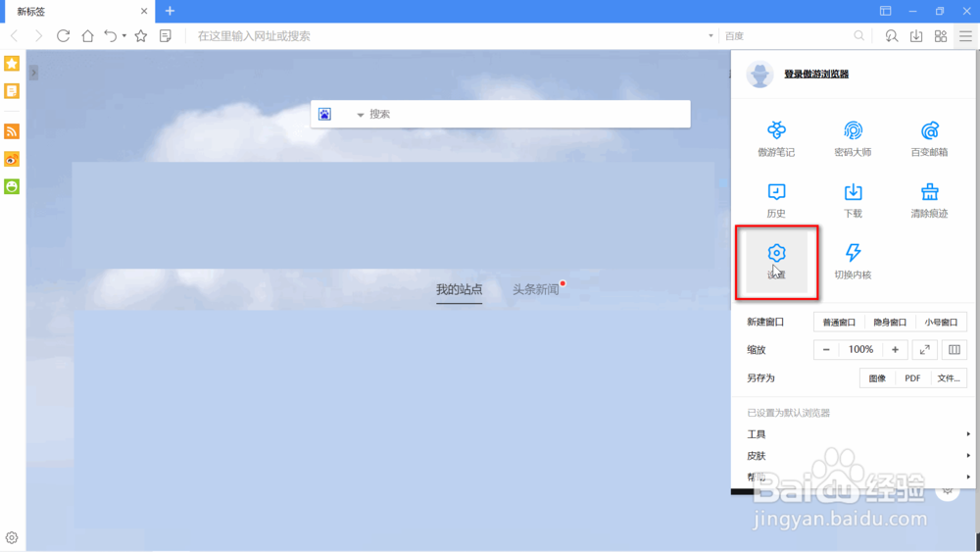Save page as 文件...
This screenshot has width=980, height=552.
[949, 378]
